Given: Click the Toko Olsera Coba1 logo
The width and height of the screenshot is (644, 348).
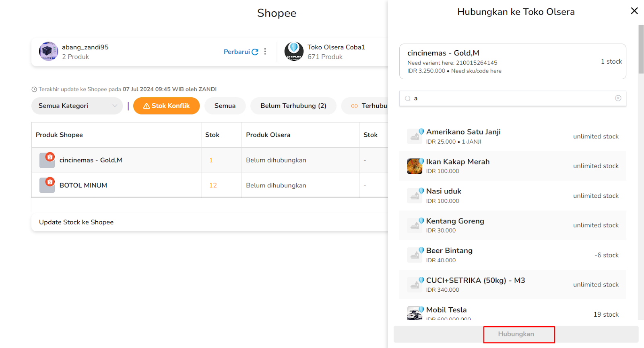Looking at the screenshot, I should point(294,51).
